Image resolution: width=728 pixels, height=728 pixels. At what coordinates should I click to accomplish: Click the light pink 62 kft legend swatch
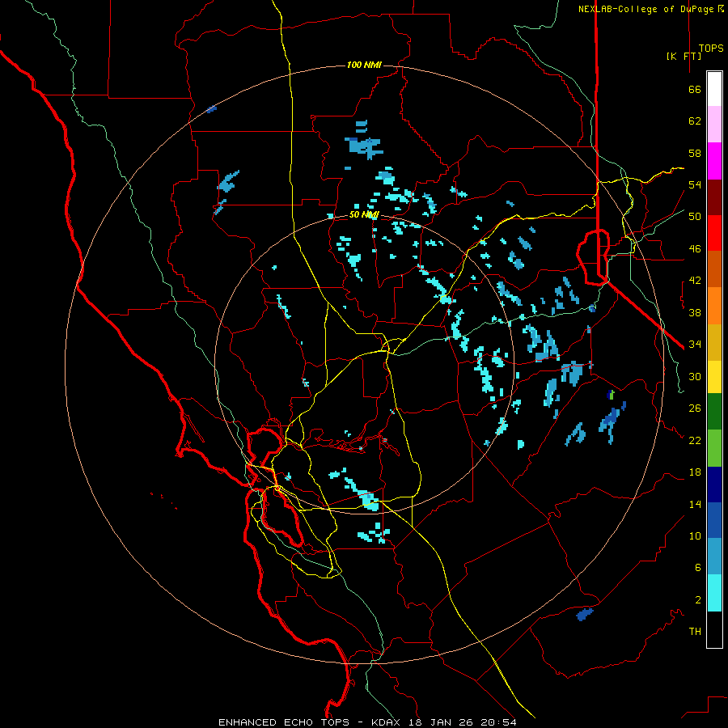[x=714, y=125]
